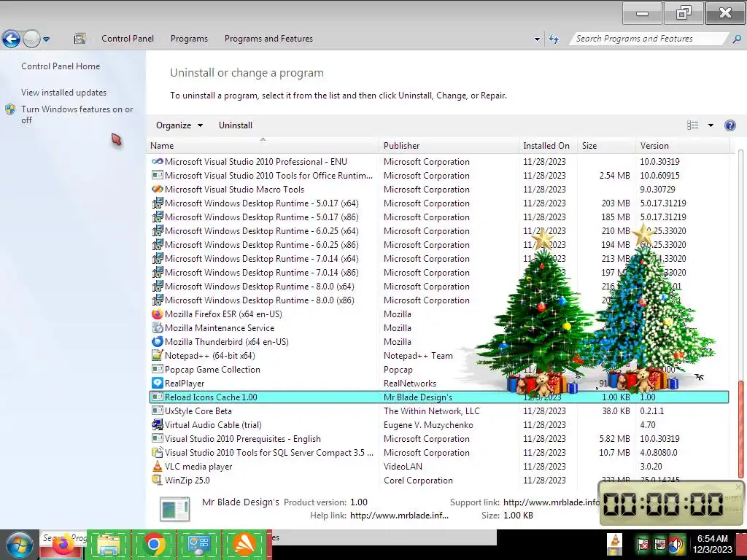Click the Visual Studio 2010 Professional icon
The height and width of the screenshot is (560, 747).
[158, 161]
